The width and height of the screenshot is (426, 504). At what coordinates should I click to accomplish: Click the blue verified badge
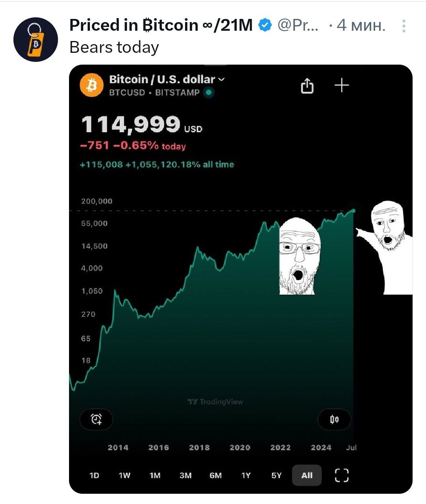(x=265, y=26)
